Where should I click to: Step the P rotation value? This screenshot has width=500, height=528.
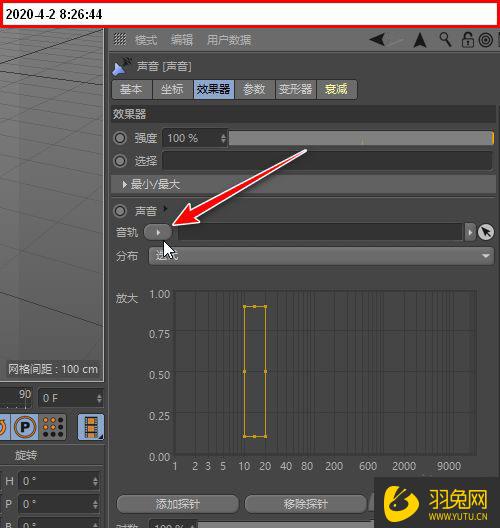click(x=95, y=504)
